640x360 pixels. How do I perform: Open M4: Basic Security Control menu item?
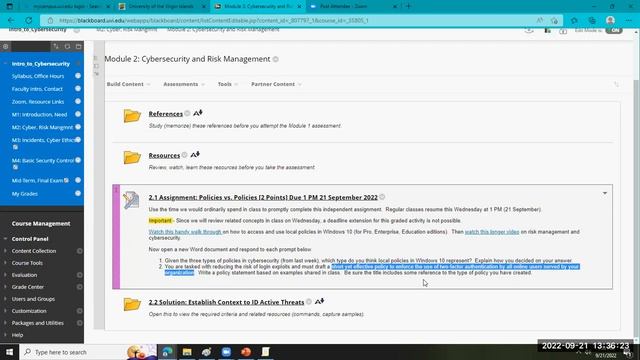click(43, 160)
